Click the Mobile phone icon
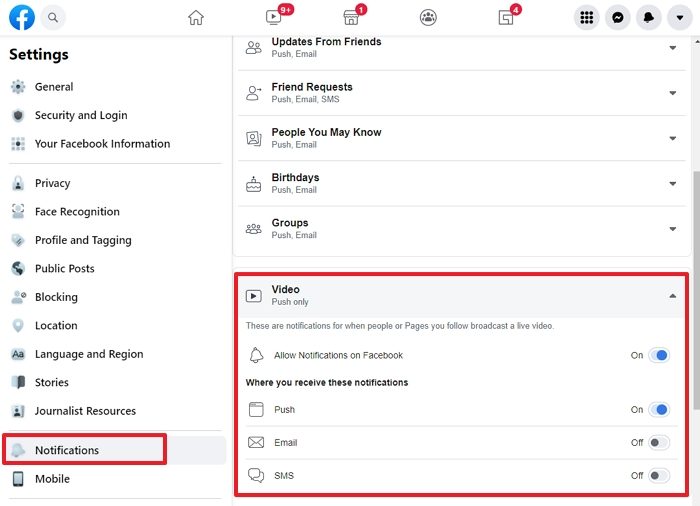Viewport: 700px width, 506px height. tap(18, 479)
